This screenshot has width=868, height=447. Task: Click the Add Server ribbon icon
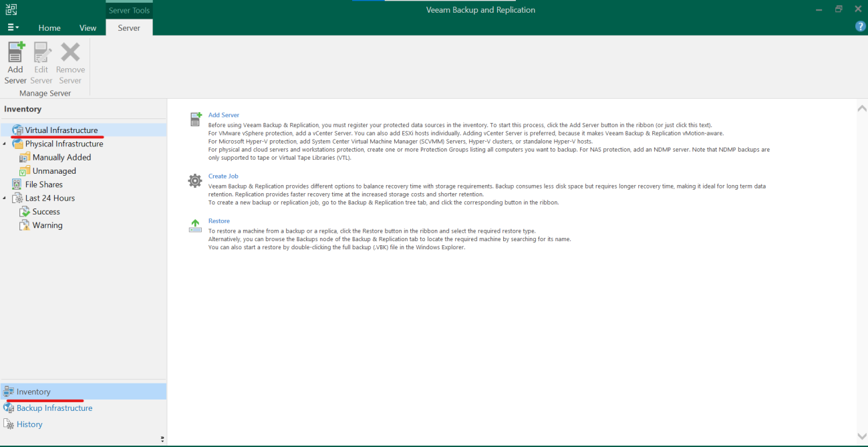pos(15,53)
